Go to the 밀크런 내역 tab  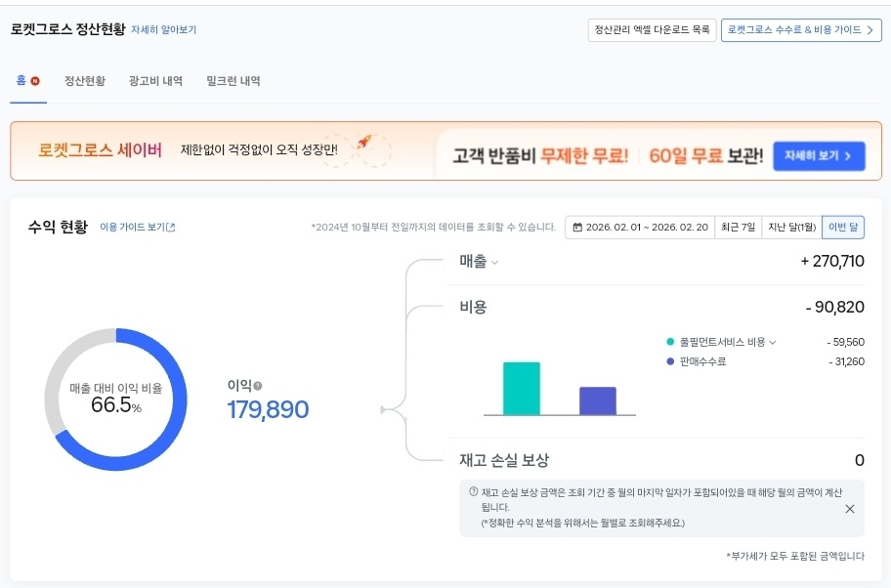[x=233, y=81]
